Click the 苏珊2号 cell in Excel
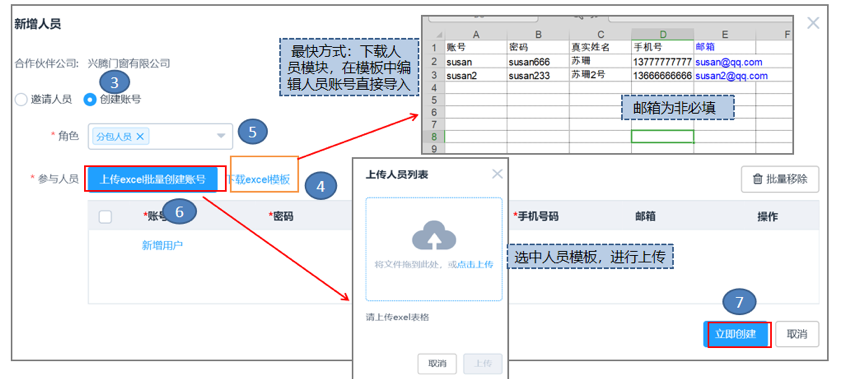The width and height of the screenshot is (864, 379). pyautogui.click(x=600, y=75)
